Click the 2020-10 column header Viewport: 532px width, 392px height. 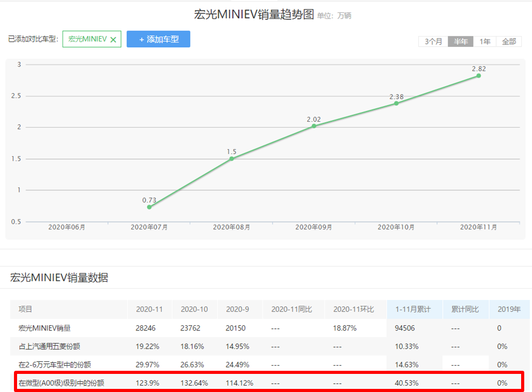point(194,309)
